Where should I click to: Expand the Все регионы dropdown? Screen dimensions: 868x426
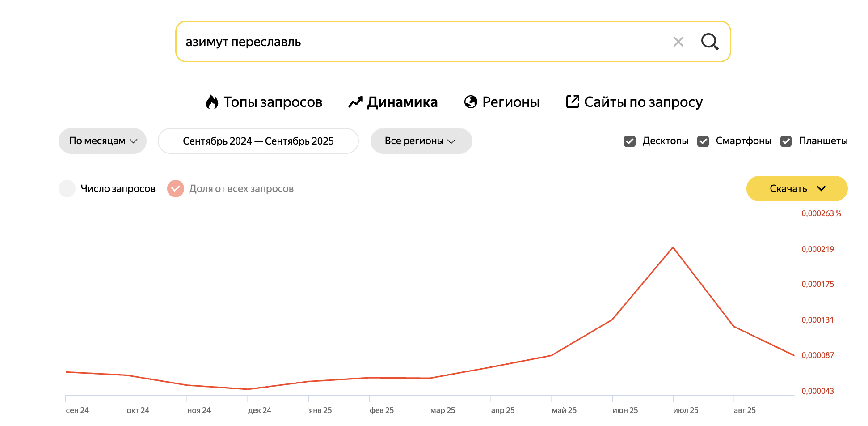pyautogui.click(x=421, y=141)
